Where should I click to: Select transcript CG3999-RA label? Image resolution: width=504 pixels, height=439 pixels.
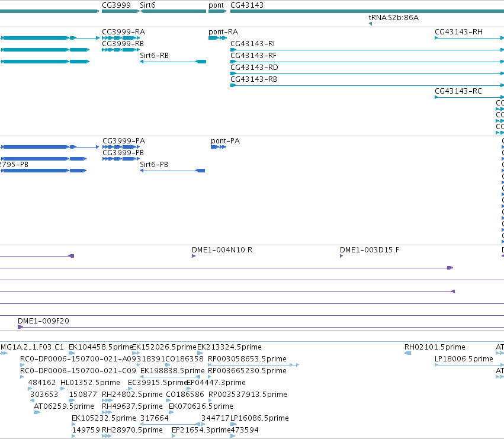123,32
